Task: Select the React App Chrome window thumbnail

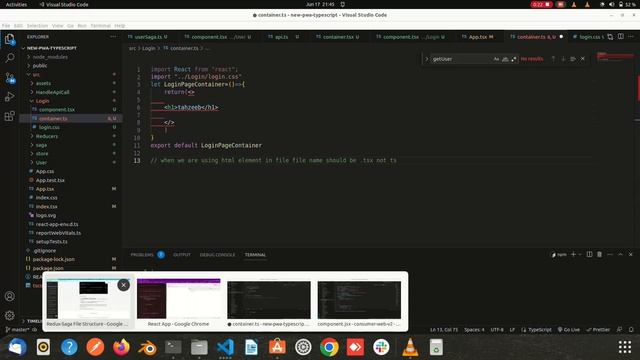Action: point(178,303)
